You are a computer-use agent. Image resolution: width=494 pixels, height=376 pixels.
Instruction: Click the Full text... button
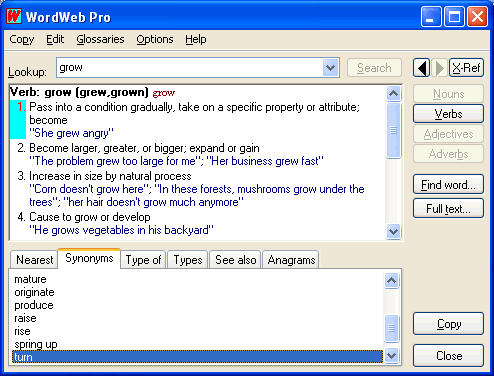pos(448,209)
